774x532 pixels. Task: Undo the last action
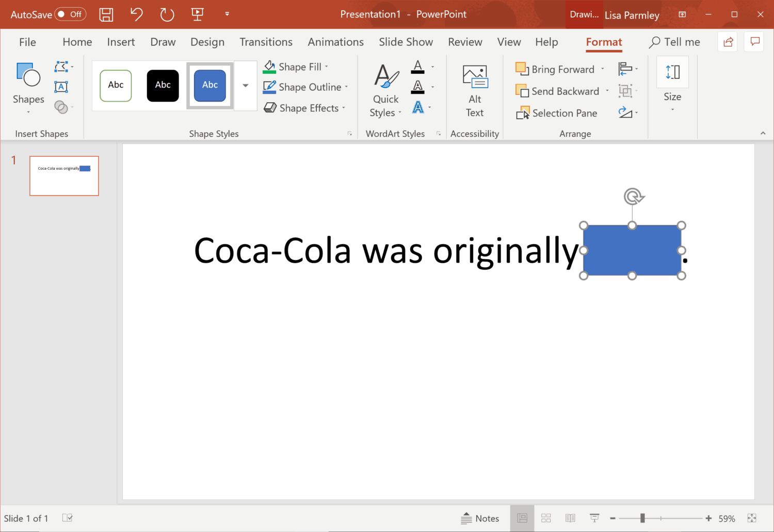(x=136, y=14)
